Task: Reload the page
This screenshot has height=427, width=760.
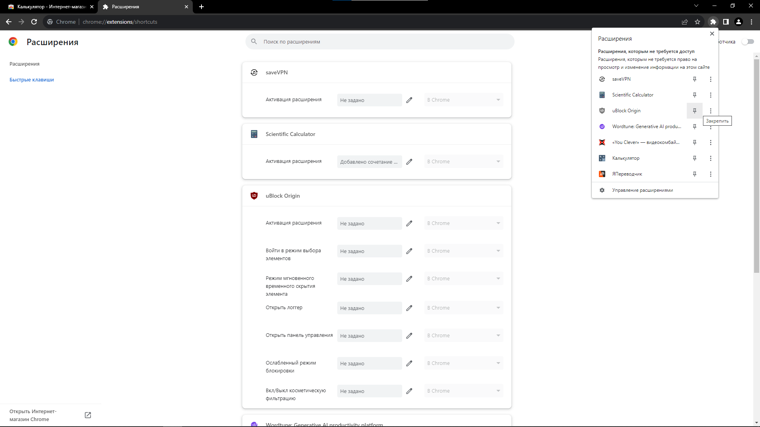Action: [34, 22]
